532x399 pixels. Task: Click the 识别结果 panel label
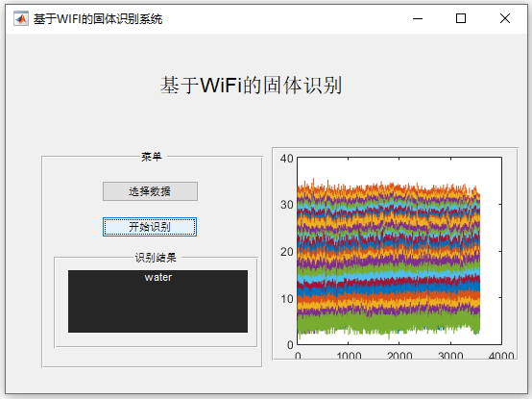point(156,258)
